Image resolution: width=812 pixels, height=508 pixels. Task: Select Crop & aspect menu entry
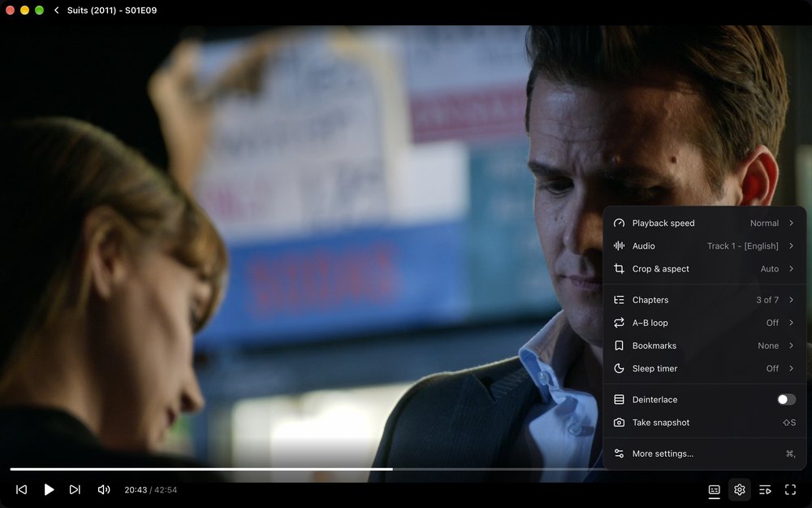click(704, 269)
